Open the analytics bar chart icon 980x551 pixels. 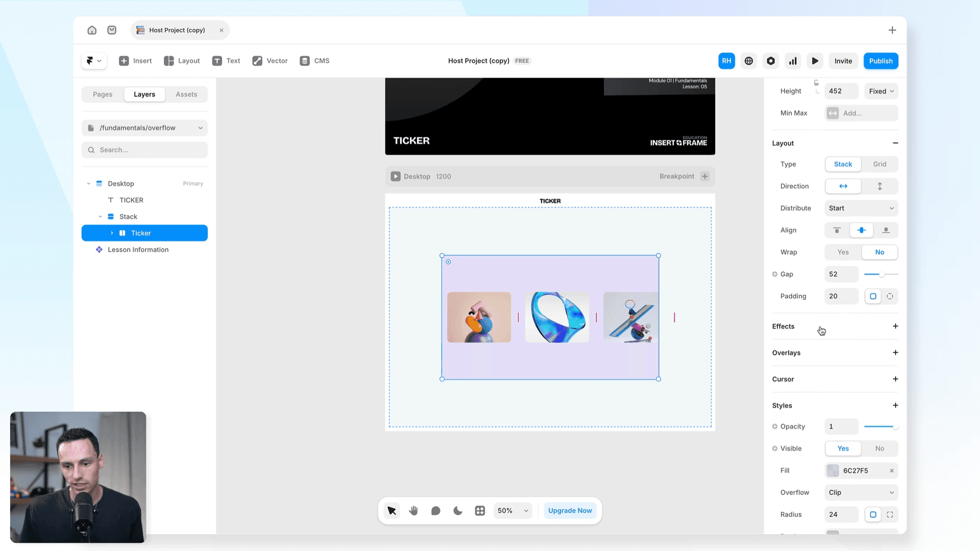point(793,61)
